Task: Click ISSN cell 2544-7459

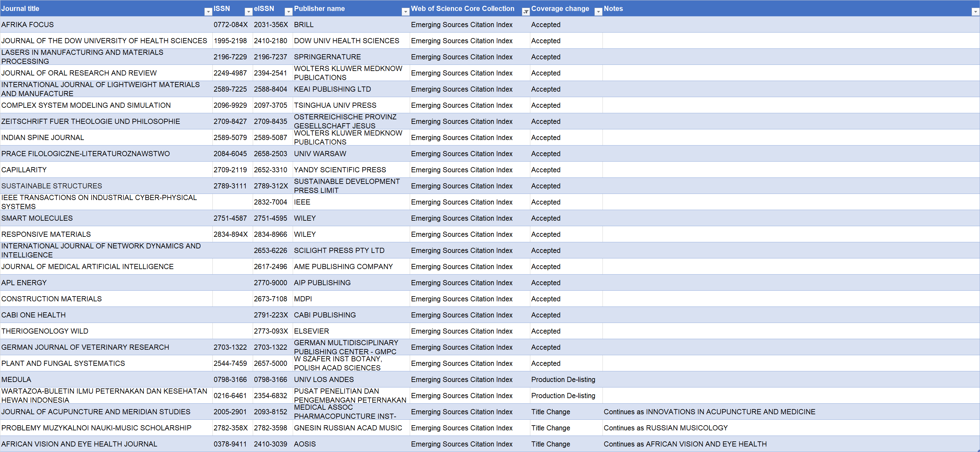Action: pos(232,363)
